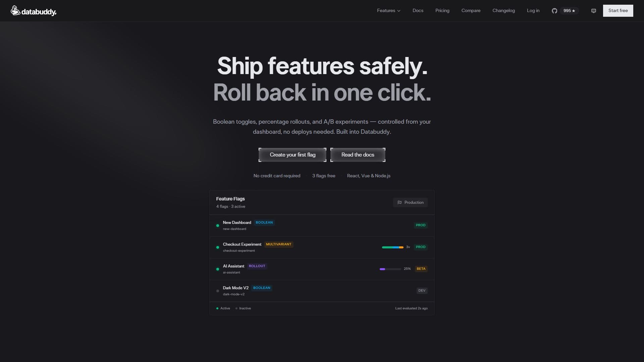Toggle the theme monitor icon
This screenshot has height=362, width=644.
coord(593,11)
